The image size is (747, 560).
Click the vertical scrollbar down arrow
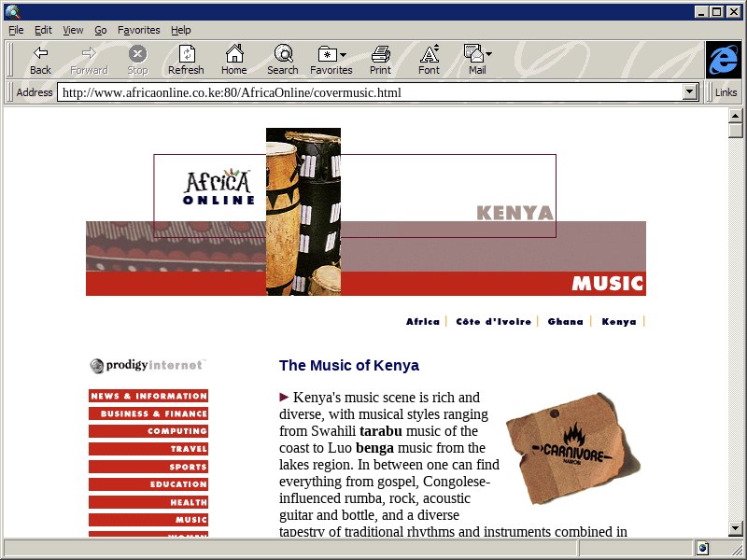point(736,529)
